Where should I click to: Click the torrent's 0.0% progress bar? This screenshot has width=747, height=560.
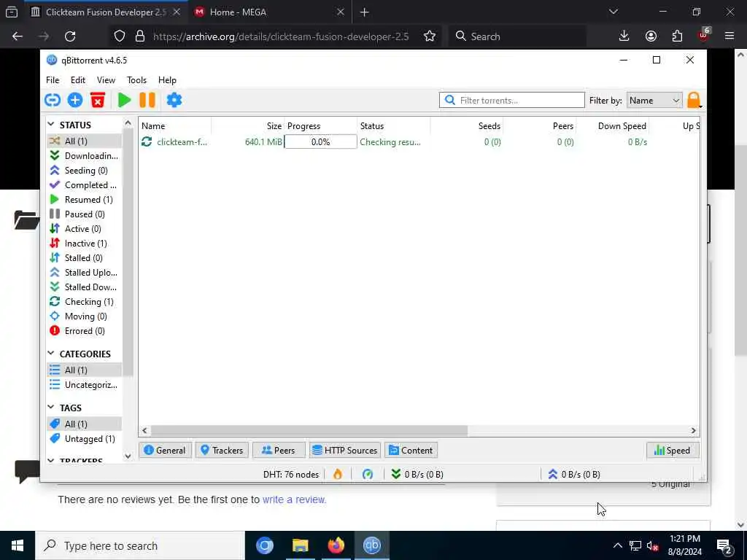point(321,142)
